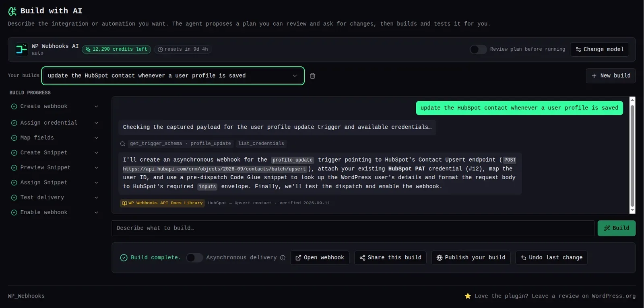Click the green Build button

(616, 228)
